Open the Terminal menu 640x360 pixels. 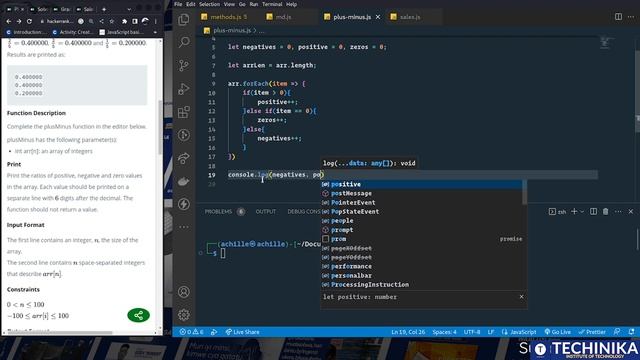[272, 4]
